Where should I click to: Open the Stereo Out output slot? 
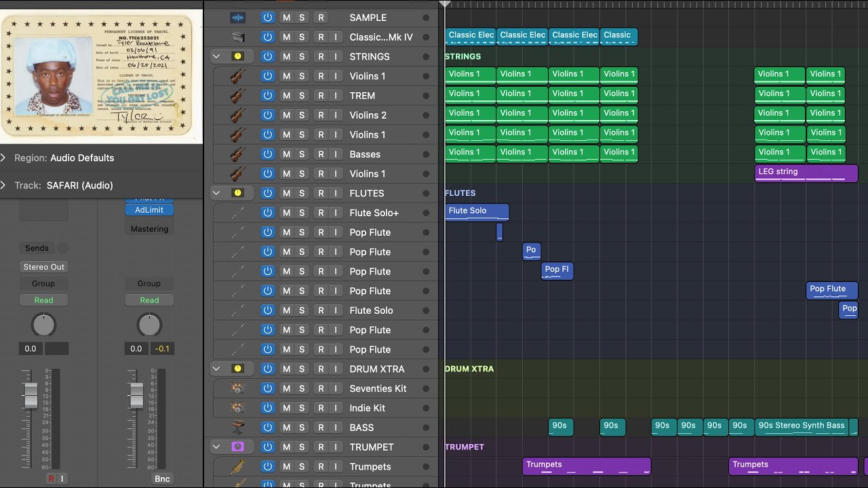pos(44,267)
